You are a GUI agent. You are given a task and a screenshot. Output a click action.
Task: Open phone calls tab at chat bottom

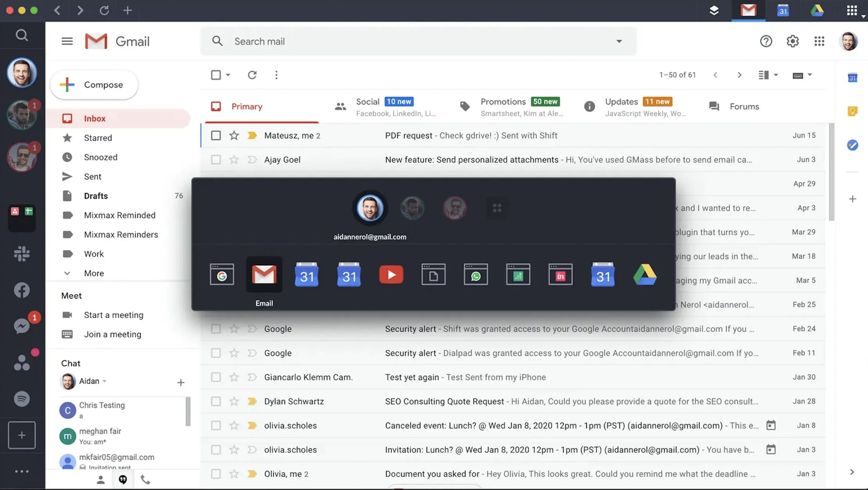[x=145, y=479]
